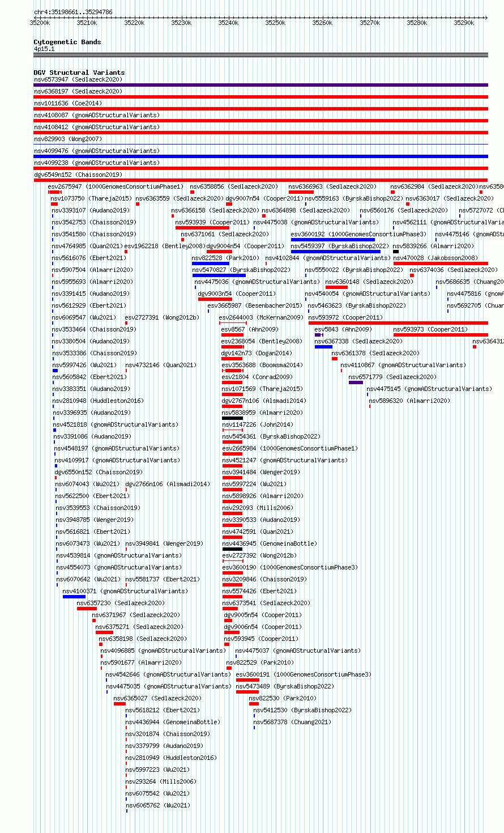Click the black bar under nsv5838959
Image resolution: width=504 pixels, height=833 pixels.
[x=233, y=418]
